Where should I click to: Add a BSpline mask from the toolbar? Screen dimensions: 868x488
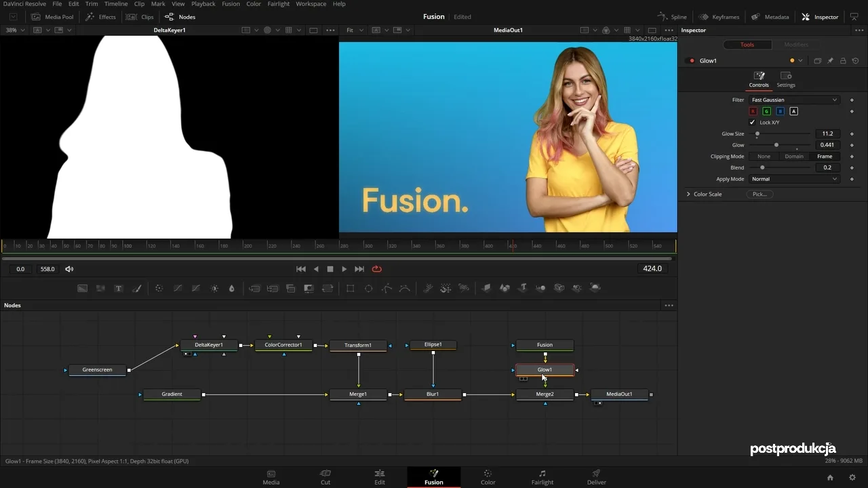[405, 288]
